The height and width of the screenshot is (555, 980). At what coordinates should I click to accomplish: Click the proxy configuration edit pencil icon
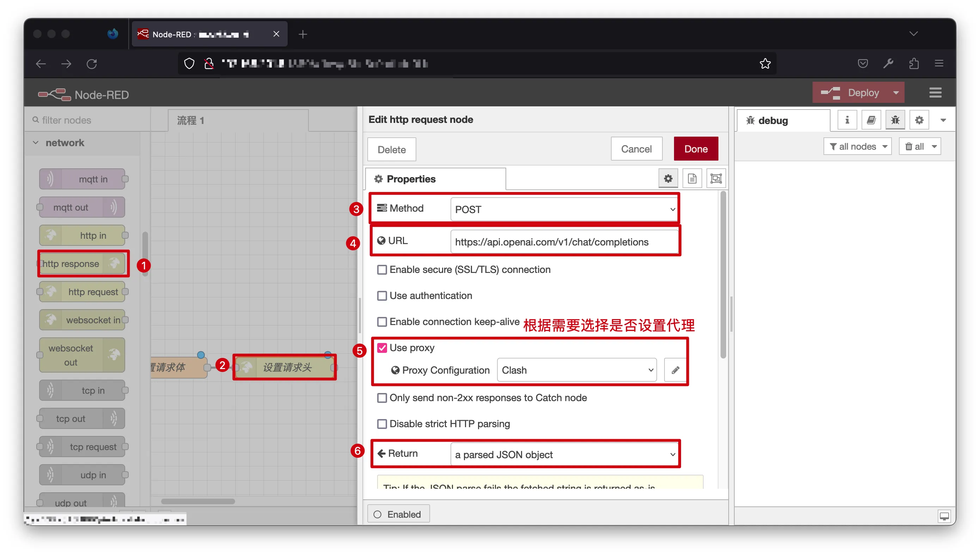coord(675,370)
